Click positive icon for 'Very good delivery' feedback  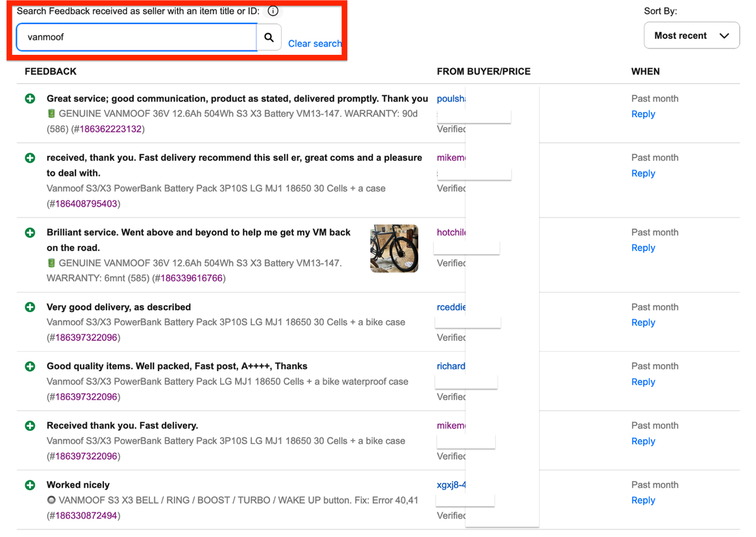[x=30, y=307]
